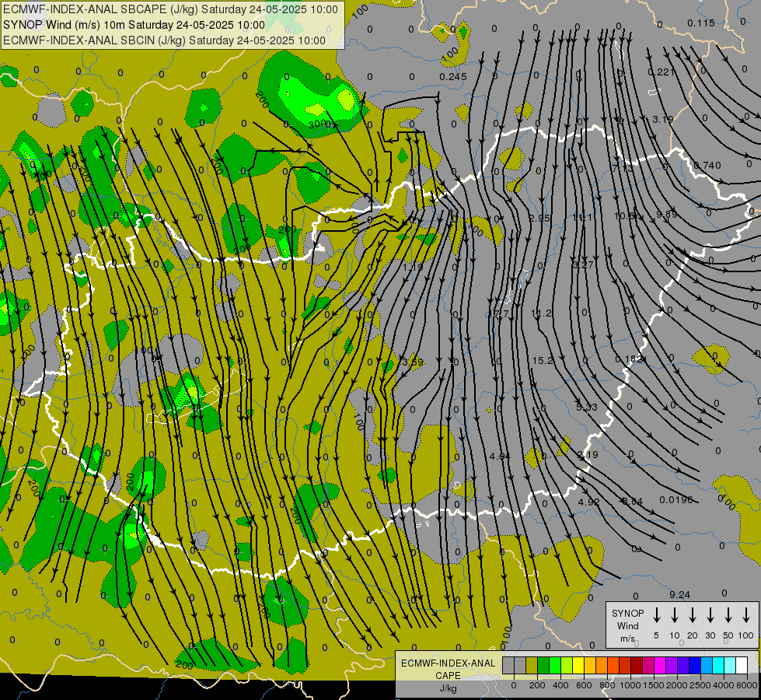Image resolution: width=761 pixels, height=700 pixels.
Task: Click the 5.33 value on the map
Action: pos(586,407)
